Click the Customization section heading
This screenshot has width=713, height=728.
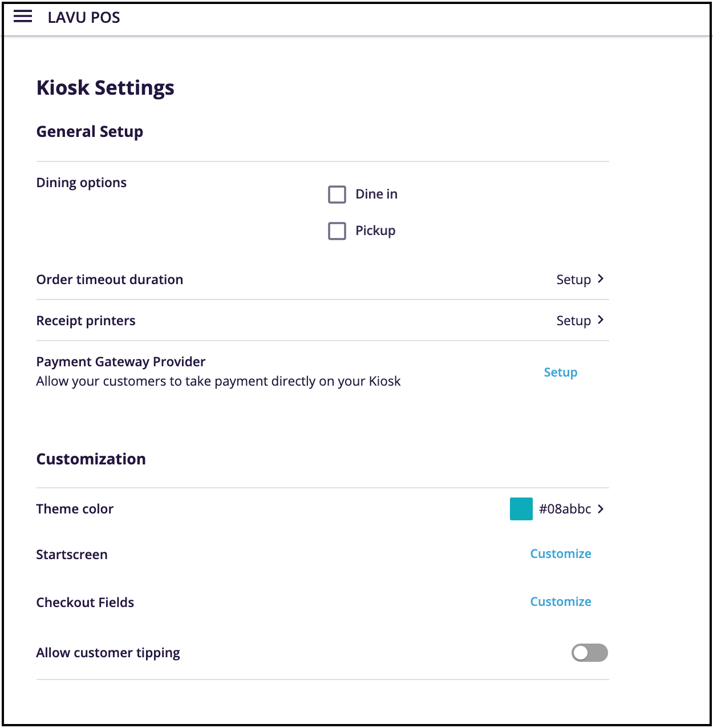(91, 459)
